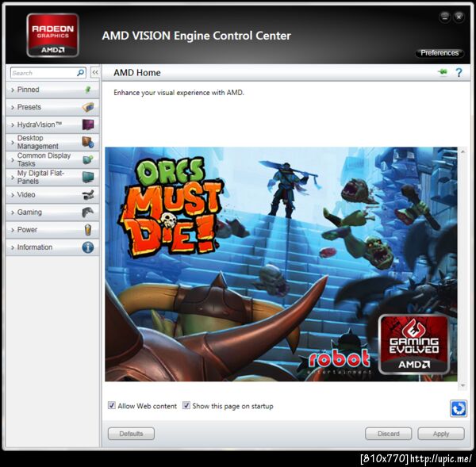Click the Power battery icon
Screen dimensions: 476x467
click(88, 230)
